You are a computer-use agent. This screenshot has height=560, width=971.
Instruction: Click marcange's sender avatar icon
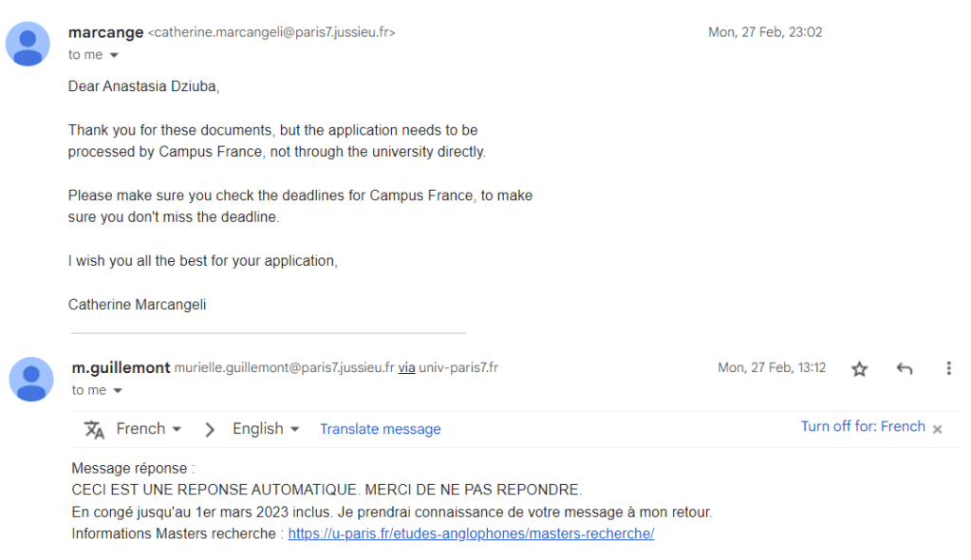pyautogui.click(x=28, y=44)
